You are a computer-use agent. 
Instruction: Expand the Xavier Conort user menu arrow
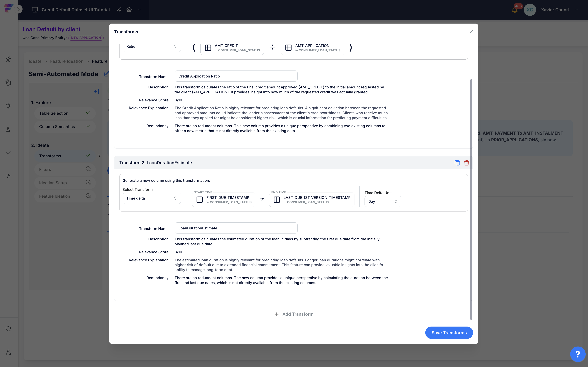click(x=577, y=10)
